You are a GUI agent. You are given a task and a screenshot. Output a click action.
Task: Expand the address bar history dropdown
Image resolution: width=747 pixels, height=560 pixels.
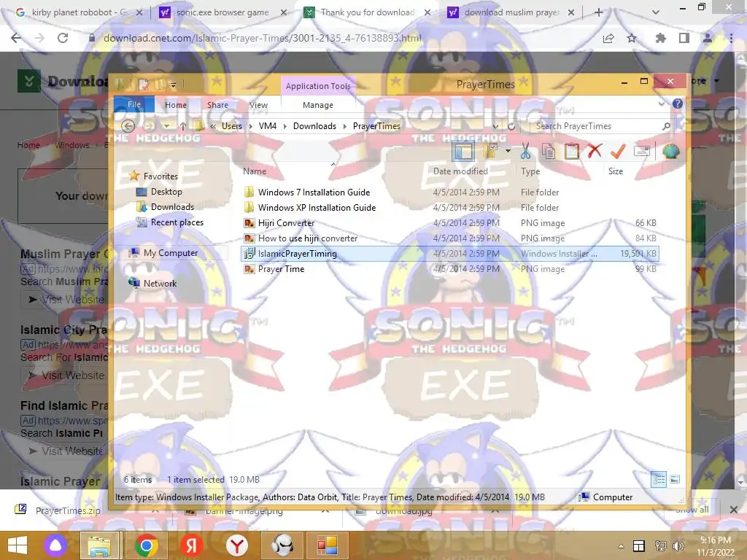[495, 126]
